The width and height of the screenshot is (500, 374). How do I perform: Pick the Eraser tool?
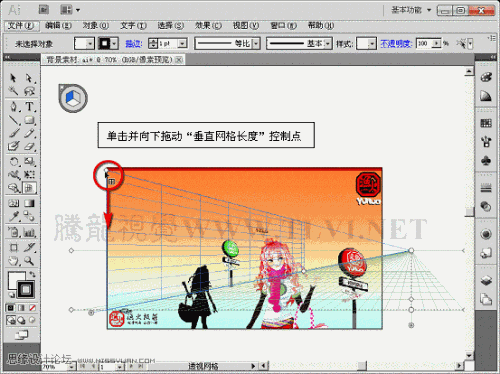point(29,146)
